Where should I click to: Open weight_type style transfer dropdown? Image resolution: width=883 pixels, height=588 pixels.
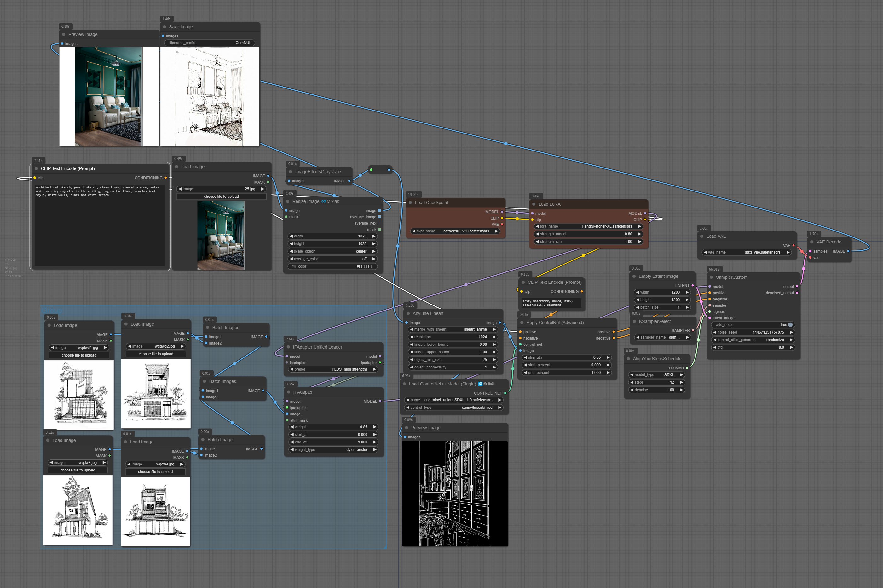tap(333, 450)
